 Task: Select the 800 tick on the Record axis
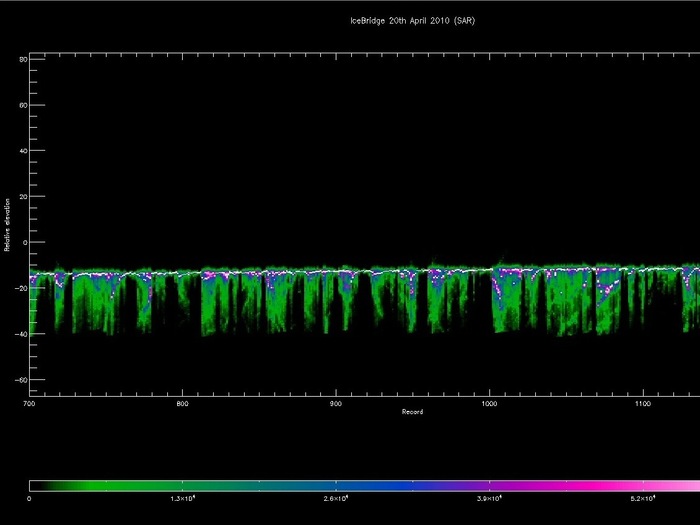pyautogui.click(x=182, y=404)
